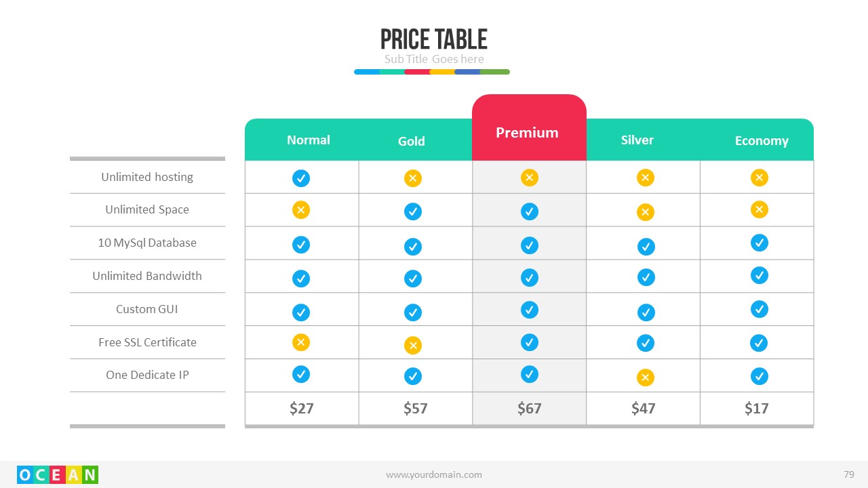Click the Gold Unlimited hosting X icon

pyautogui.click(x=413, y=178)
